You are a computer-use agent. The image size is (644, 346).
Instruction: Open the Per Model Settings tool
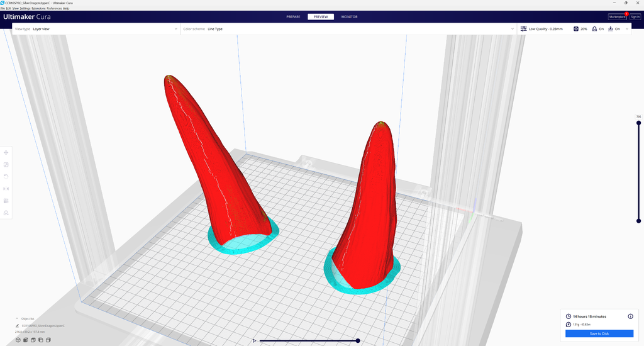coord(6,201)
